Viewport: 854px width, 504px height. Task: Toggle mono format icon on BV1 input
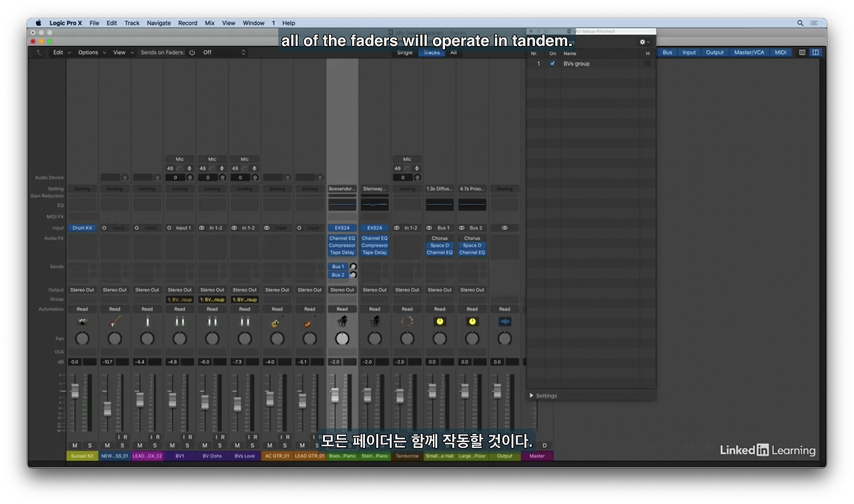(x=169, y=228)
